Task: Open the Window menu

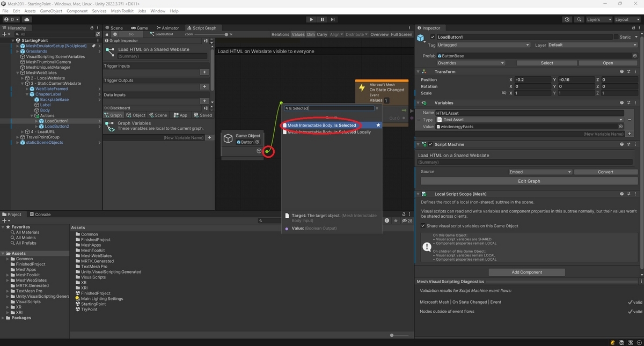Action: point(158,11)
